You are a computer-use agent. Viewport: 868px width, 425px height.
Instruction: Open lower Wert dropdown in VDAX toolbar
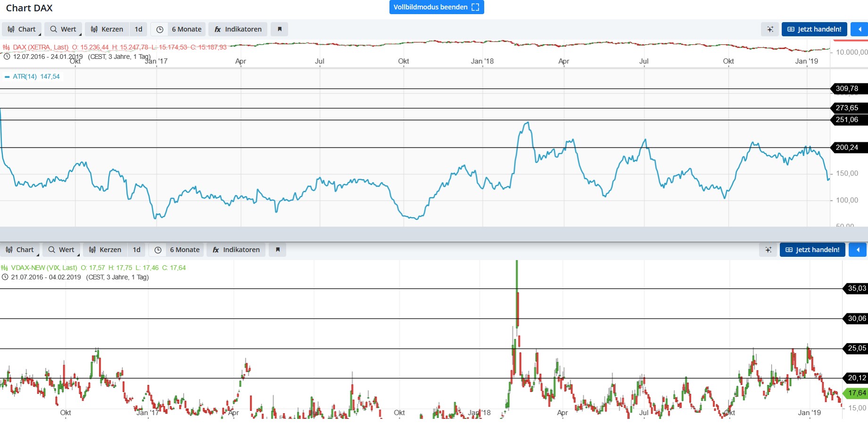[x=62, y=250]
